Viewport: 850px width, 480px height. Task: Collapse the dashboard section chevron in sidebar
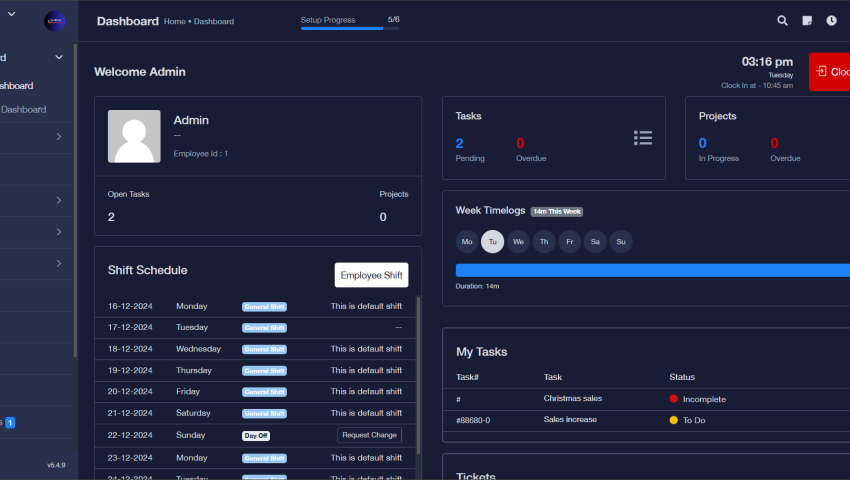[x=59, y=57]
